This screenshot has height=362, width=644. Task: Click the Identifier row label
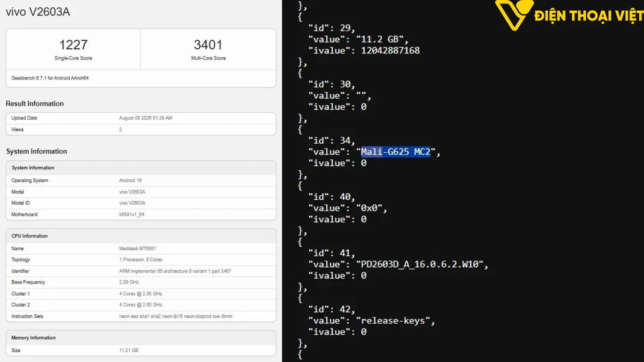(20, 271)
